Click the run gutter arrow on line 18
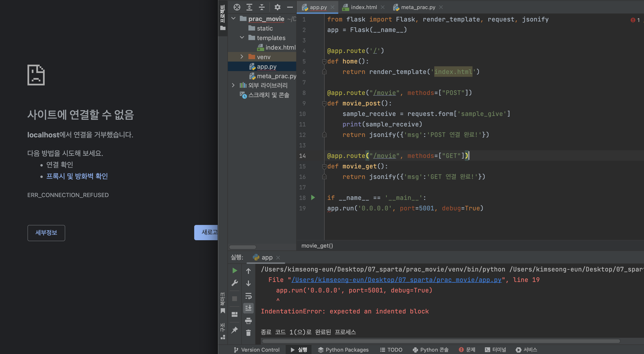 click(x=313, y=198)
